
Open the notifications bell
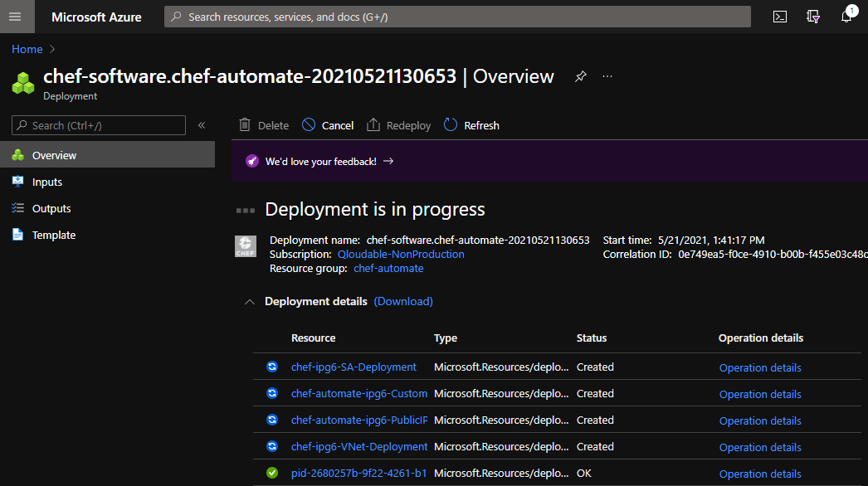846,16
